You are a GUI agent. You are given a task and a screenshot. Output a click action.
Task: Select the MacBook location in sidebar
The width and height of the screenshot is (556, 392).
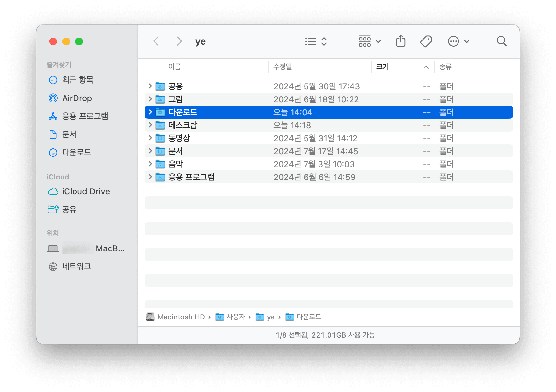(x=86, y=248)
